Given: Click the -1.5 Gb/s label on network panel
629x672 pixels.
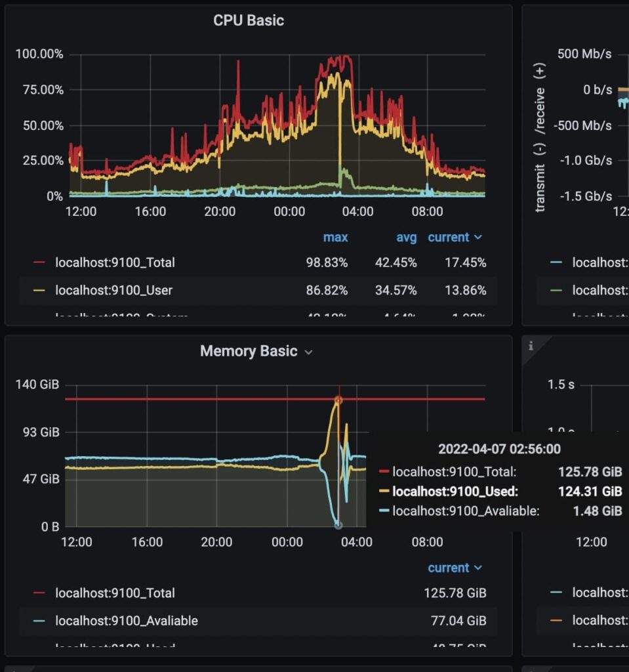Looking at the screenshot, I should [x=586, y=196].
